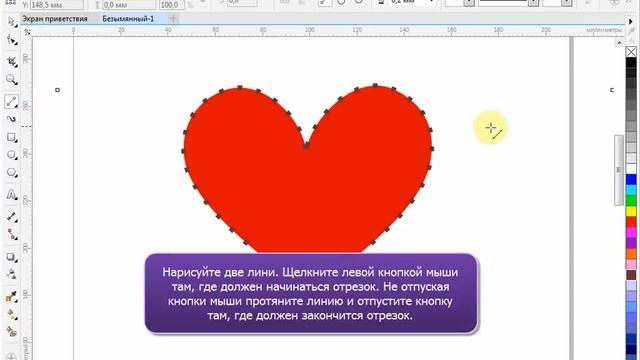640x360 pixels.
Task: Click the Y position field 148,5 мм
Action: (56, 5)
